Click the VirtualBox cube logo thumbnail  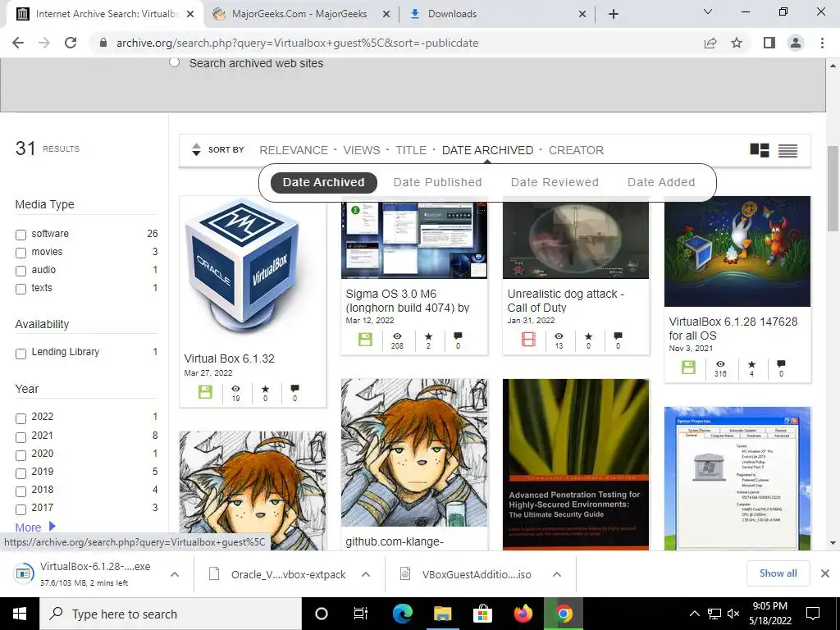point(242,268)
